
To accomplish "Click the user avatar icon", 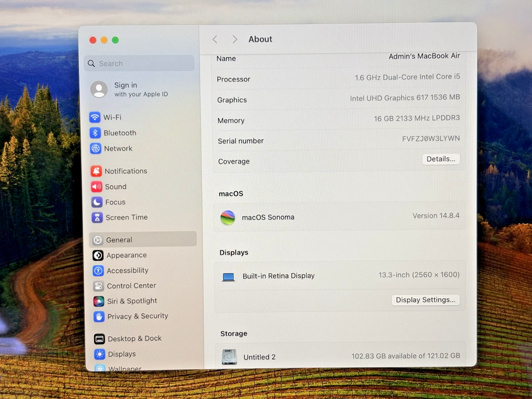I will pos(99,89).
